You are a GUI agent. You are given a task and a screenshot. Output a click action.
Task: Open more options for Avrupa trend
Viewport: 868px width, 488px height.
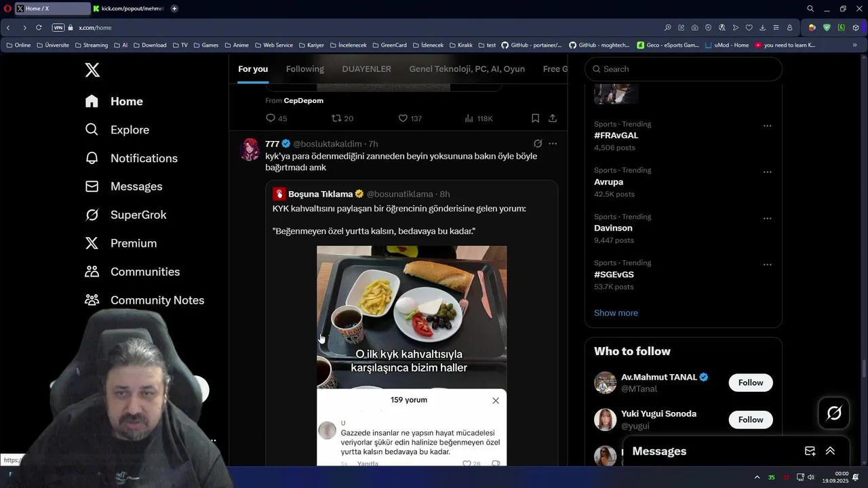767,172
